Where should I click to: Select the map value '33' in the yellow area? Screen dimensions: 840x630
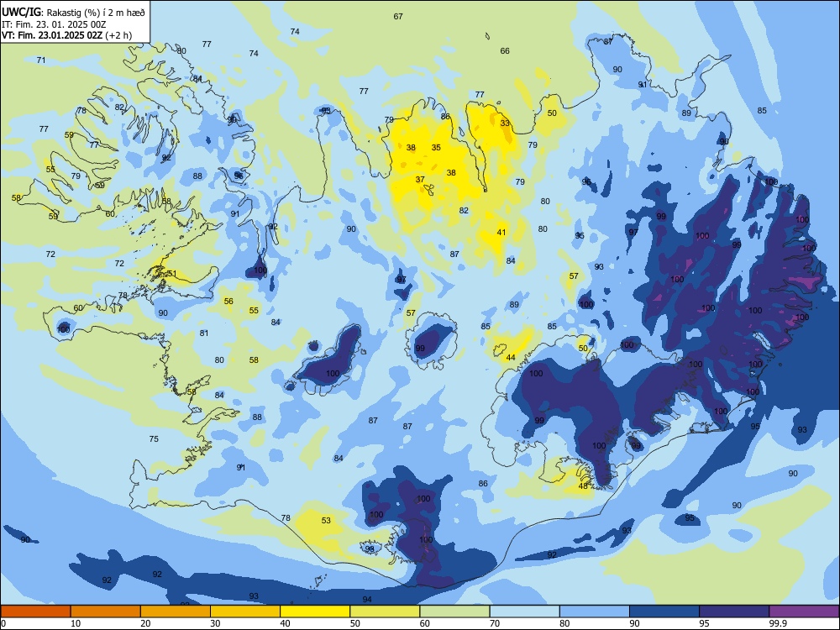[x=505, y=123]
